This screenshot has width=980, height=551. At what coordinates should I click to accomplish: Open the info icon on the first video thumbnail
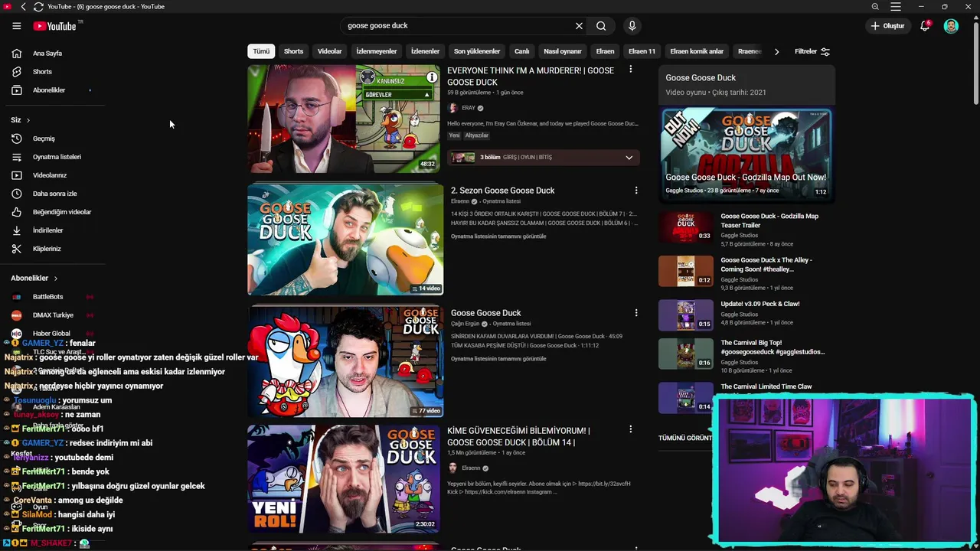431,77
